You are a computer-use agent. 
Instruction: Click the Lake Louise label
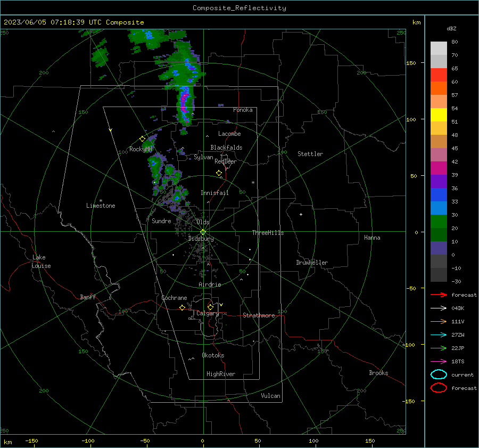pos(41,262)
